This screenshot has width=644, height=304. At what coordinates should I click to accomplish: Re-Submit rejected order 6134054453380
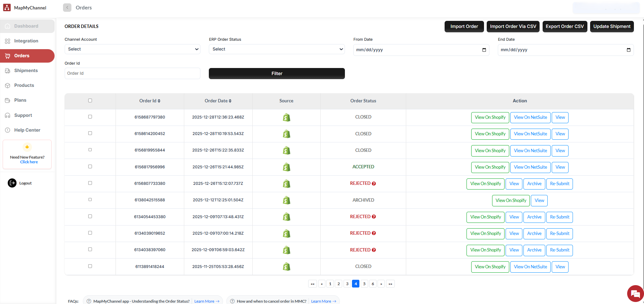559,217
